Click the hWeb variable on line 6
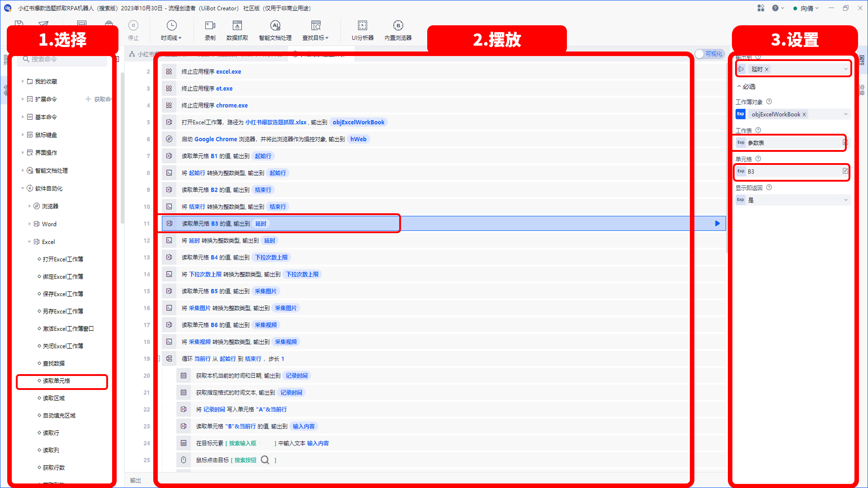 [359, 139]
